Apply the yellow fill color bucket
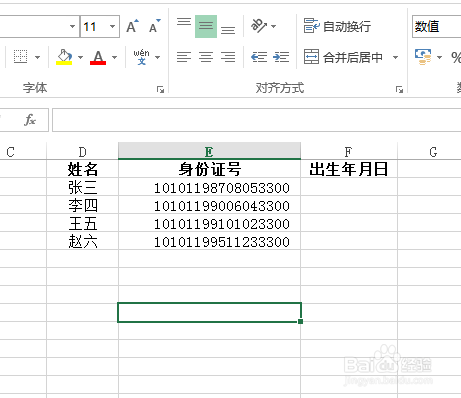The height and width of the screenshot is (398, 461). click(64, 57)
